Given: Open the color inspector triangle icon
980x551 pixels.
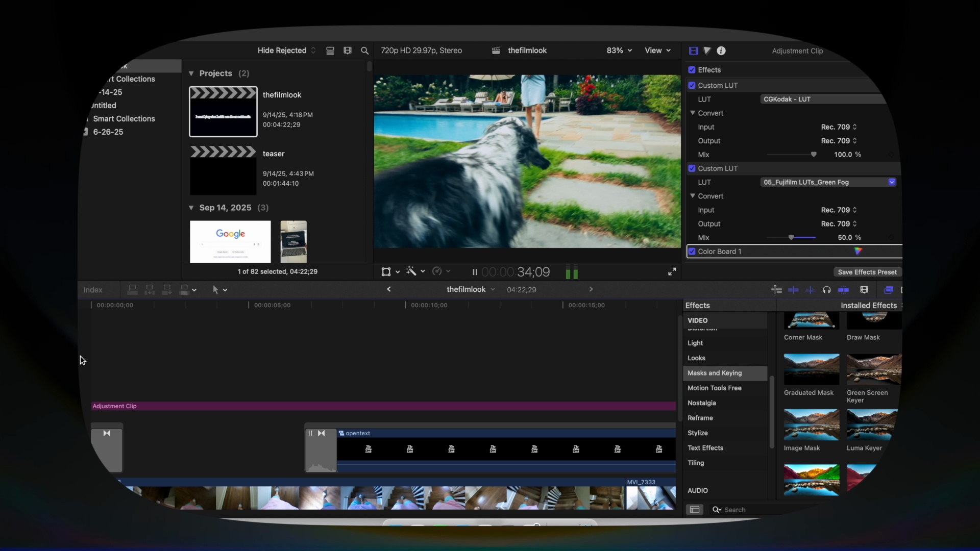Looking at the screenshot, I should [x=707, y=51].
